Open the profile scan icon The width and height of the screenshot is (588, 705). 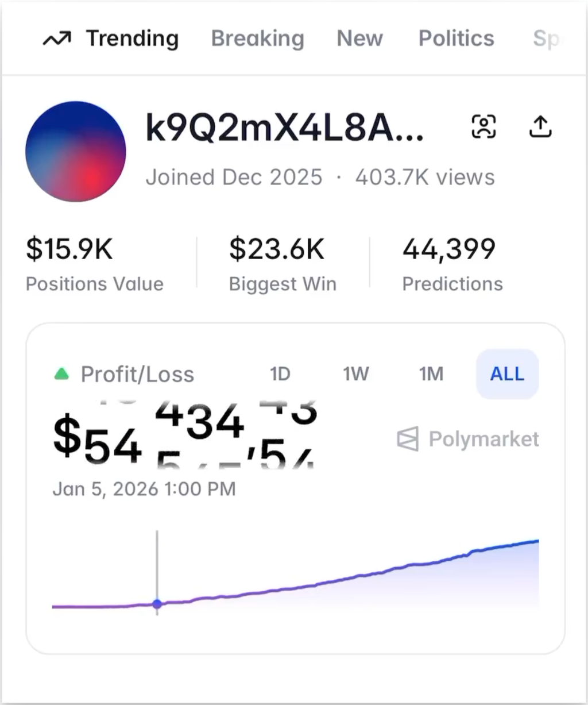[483, 126]
